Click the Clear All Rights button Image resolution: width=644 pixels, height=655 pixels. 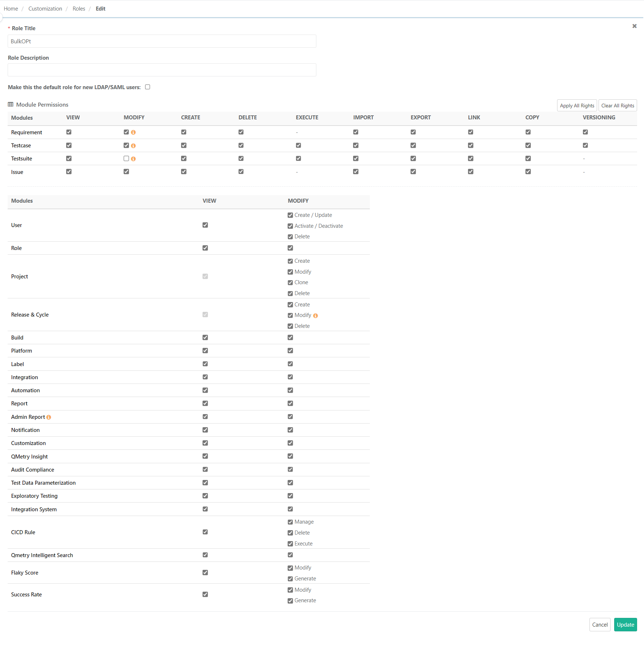(x=617, y=105)
